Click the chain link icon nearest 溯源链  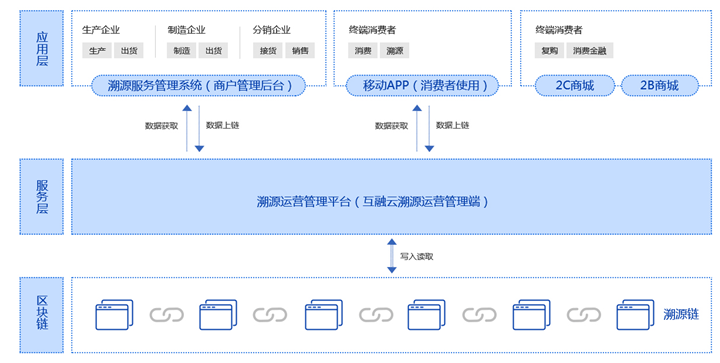tap(584, 315)
